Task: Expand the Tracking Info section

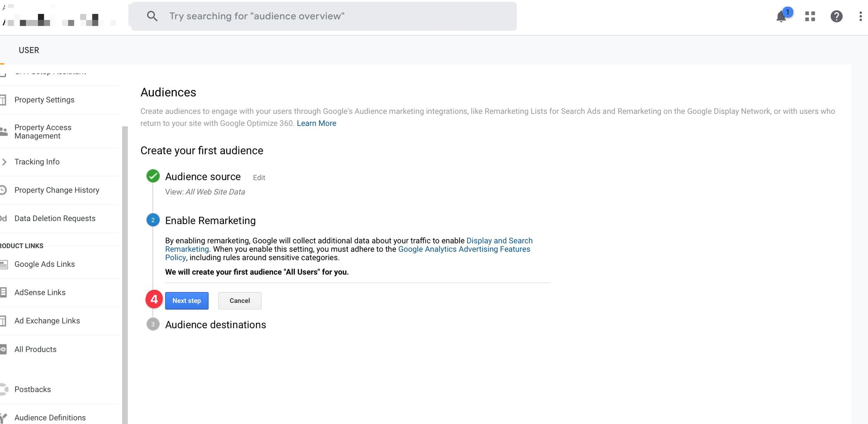Action: (x=37, y=162)
